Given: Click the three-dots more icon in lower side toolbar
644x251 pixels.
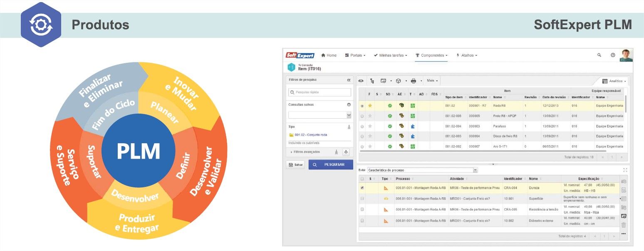Looking at the screenshot, I should pos(624,234).
